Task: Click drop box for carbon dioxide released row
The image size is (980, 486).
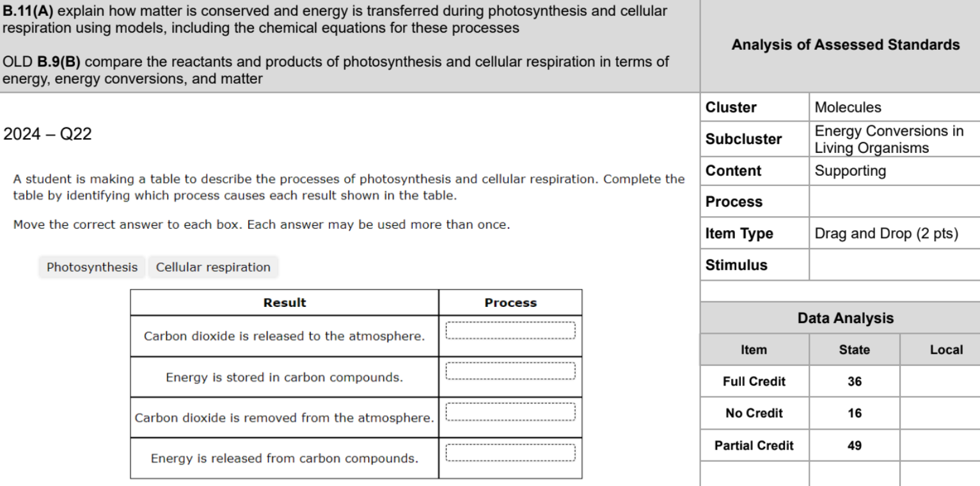Action: tap(510, 331)
